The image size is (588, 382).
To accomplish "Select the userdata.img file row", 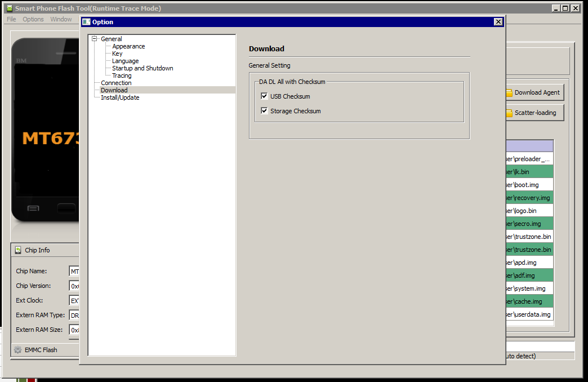I will (x=529, y=314).
